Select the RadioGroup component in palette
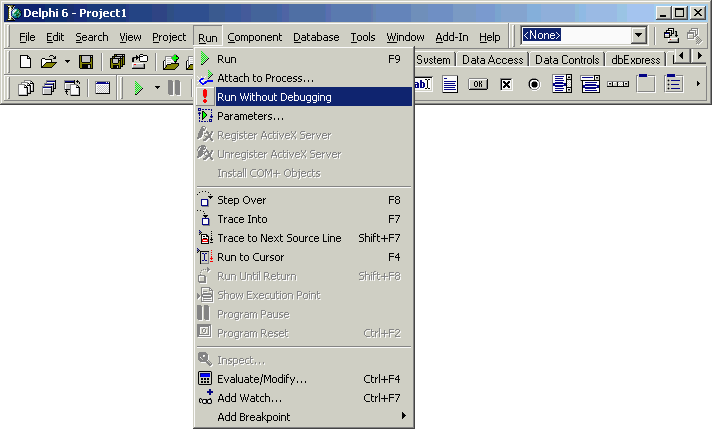Image resolution: width=712 pixels, height=429 pixels. pos(674,84)
